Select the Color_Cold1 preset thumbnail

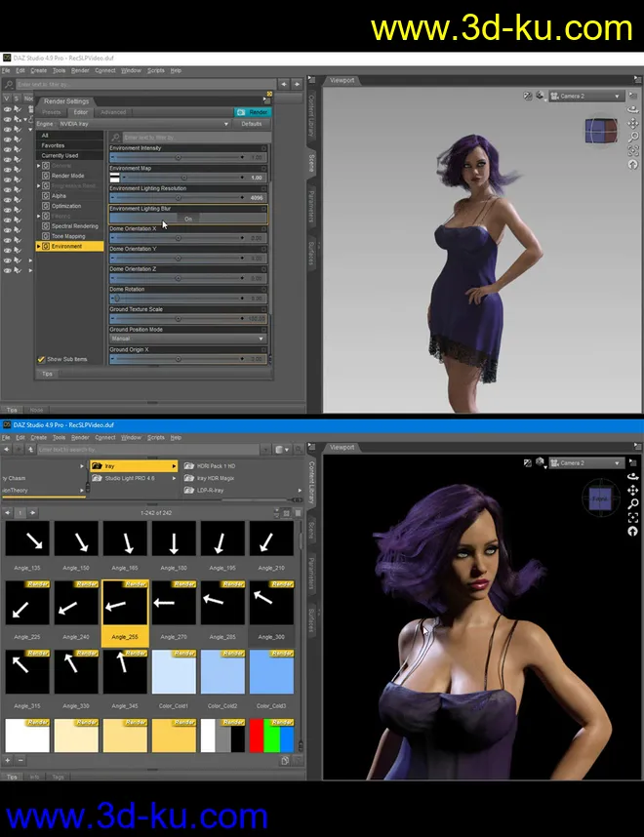coord(176,672)
